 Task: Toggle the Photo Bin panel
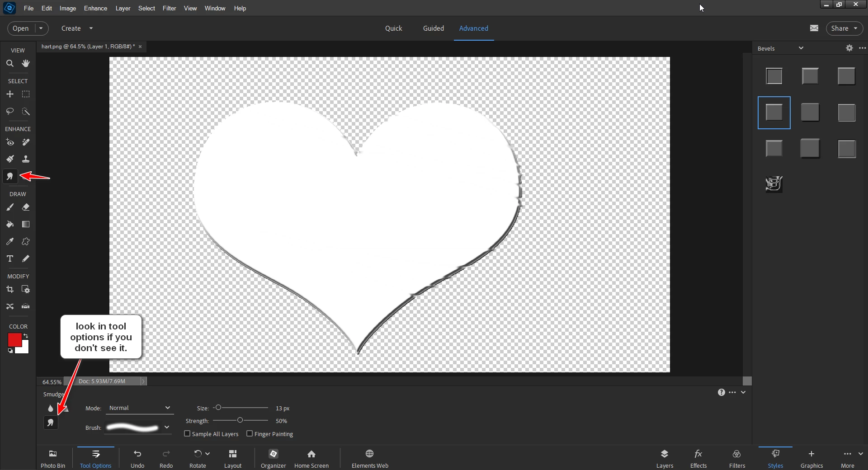coord(53,459)
